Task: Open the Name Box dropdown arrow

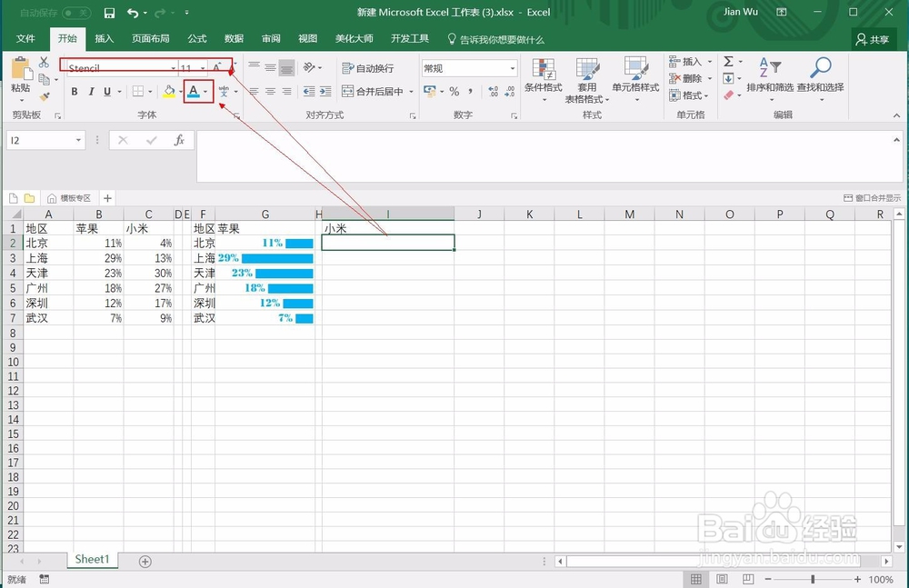Action: pos(78,140)
